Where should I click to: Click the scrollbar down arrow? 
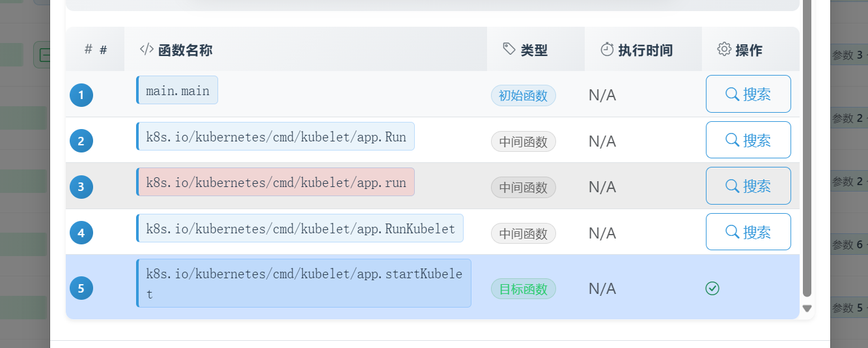point(807,308)
